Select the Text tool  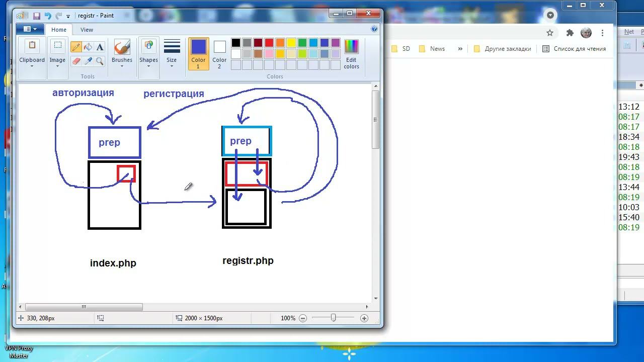pos(100,47)
